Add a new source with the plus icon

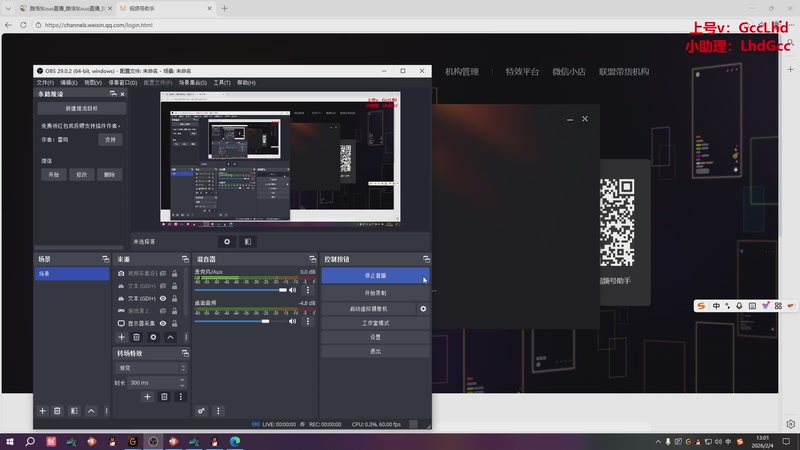pos(121,337)
